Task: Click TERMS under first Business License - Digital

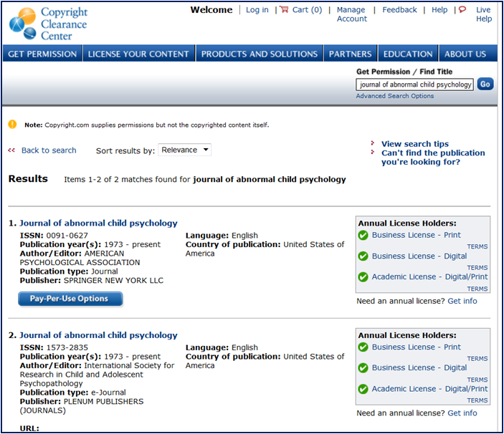Action: tap(477, 268)
